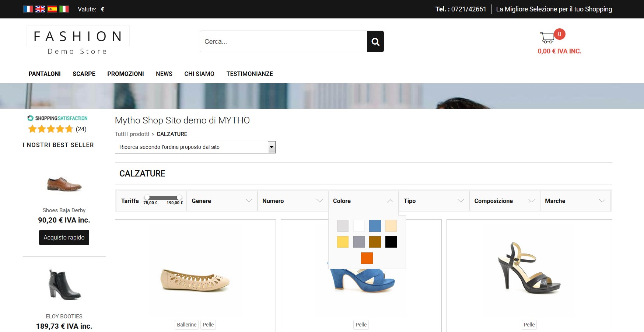Choose the Italian flag language icon

coord(64,9)
